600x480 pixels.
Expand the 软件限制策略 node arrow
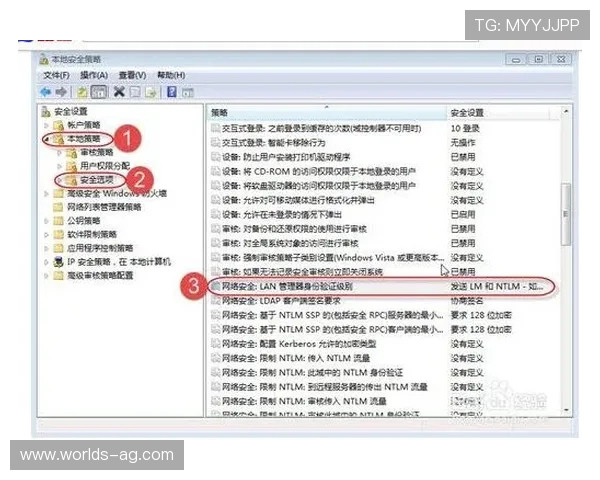pyautogui.click(x=47, y=234)
